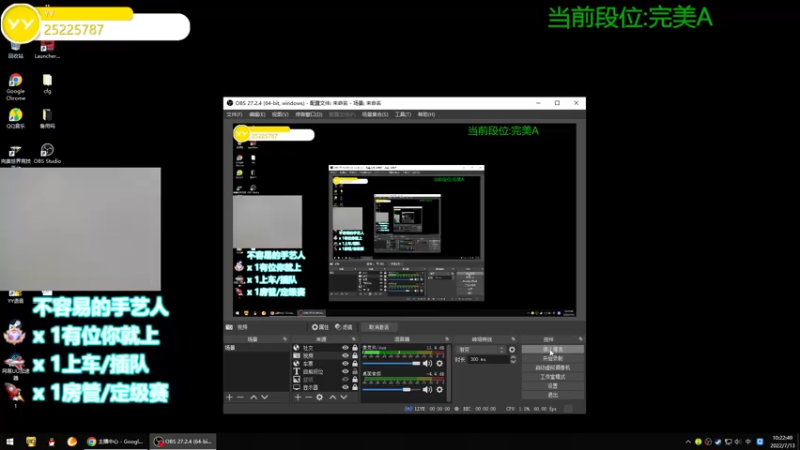Select the OBS 27.2.4 taskbar button

coord(183,441)
